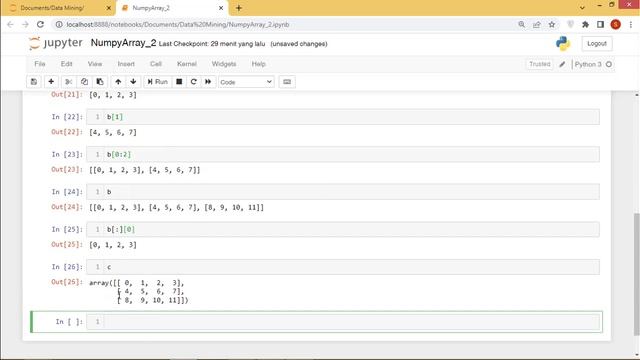Interrupt the kernel stop icon
Viewport: 640px width, 360px height.
pyautogui.click(x=179, y=82)
